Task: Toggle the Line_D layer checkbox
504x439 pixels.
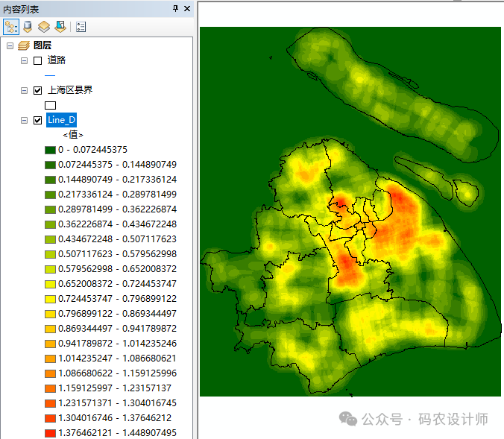Action: [37, 120]
